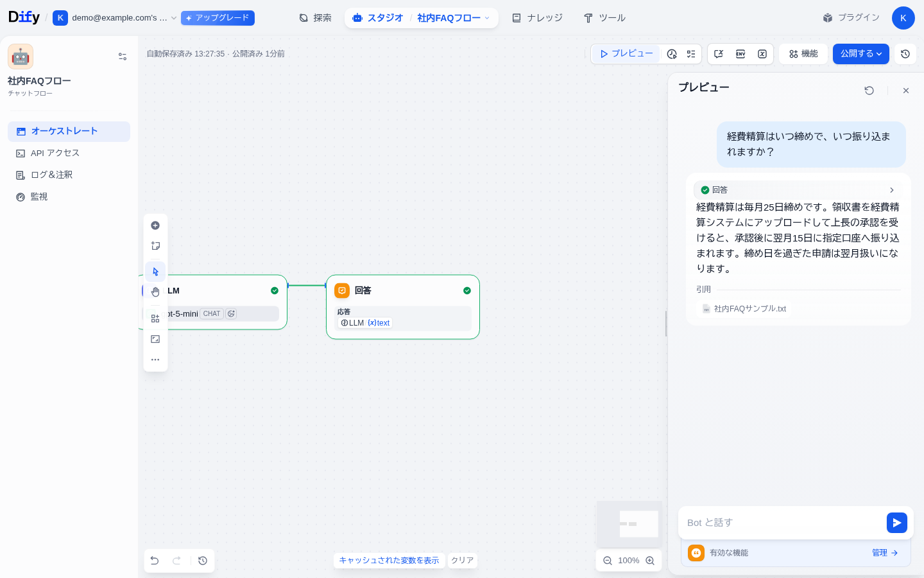
Task: Zoom in the canvas
Action: (x=650, y=561)
